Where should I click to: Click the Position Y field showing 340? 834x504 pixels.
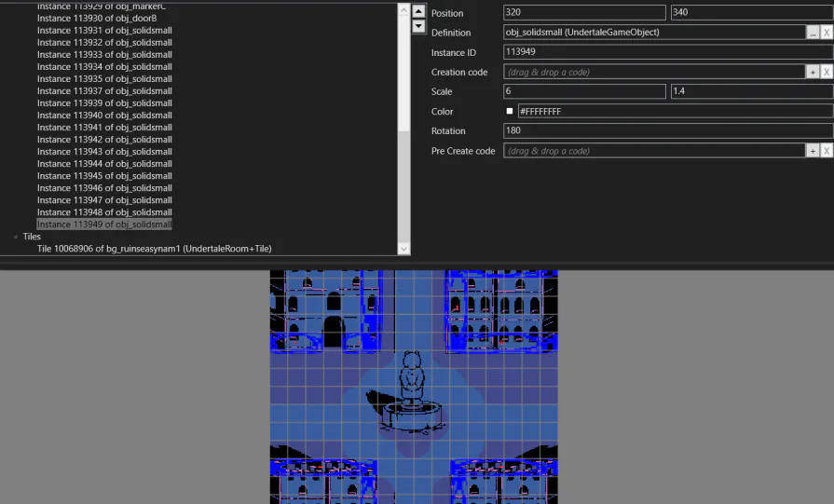click(x=752, y=12)
